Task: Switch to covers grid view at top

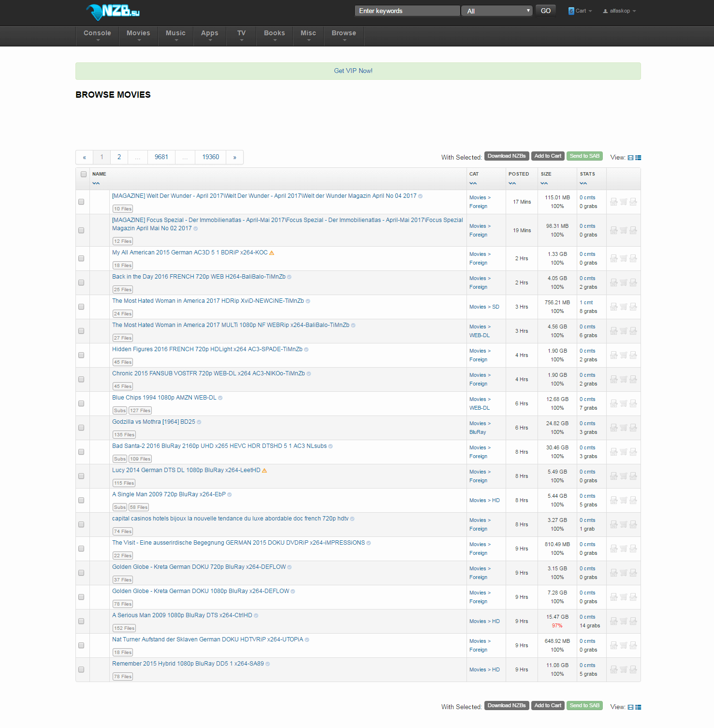Action: coord(630,158)
